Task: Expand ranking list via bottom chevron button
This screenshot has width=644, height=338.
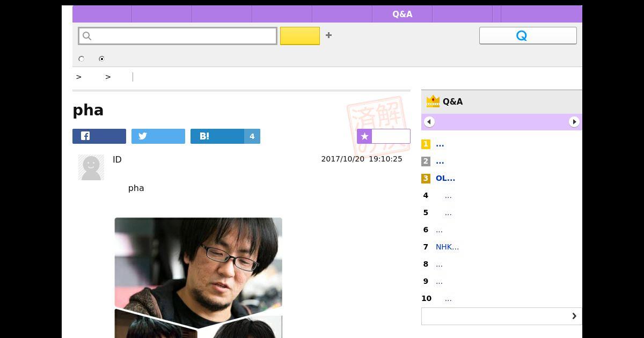Action: tap(502, 316)
